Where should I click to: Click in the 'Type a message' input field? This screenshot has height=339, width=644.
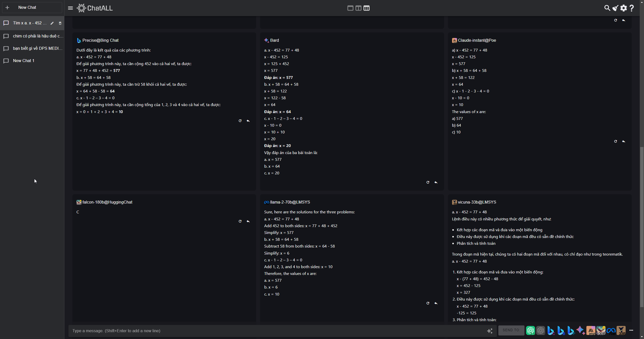[x=277, y=331]
